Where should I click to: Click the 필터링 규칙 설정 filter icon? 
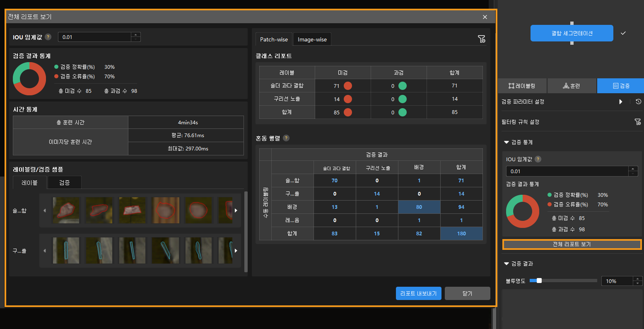point(637,122)
